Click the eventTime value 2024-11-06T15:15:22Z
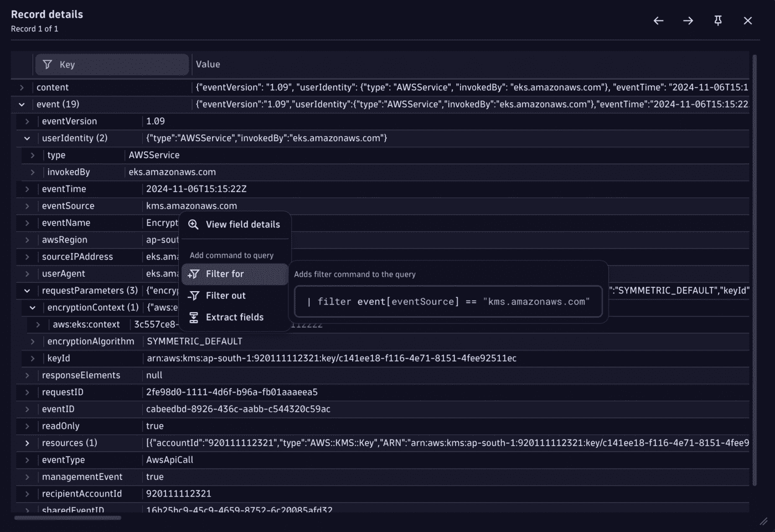Screen dimensions: 775x532 click(x=197, y=189)
